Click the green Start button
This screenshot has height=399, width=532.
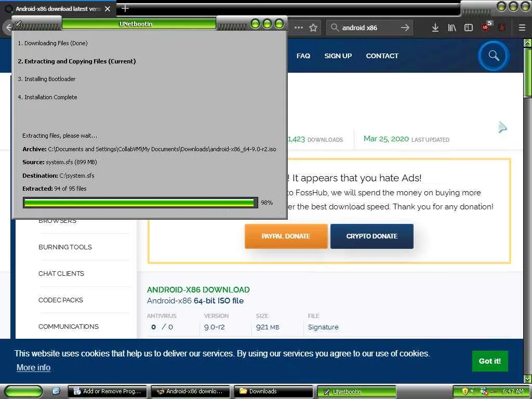coord(23,392)
